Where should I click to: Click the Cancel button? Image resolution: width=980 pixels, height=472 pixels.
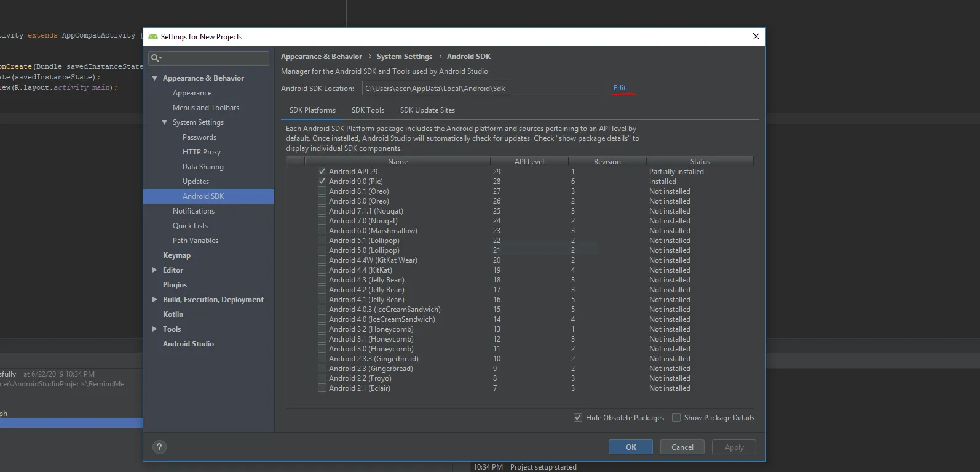(x=682, y=447)
